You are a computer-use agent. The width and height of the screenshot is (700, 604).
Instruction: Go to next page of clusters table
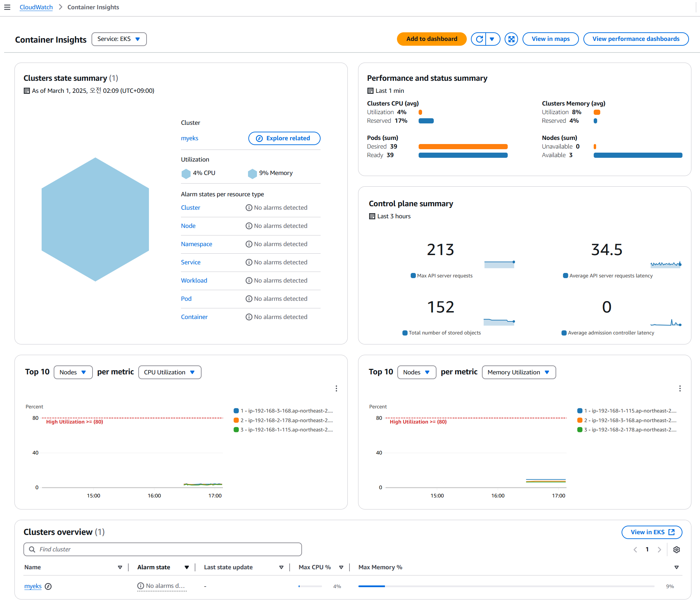pos(659,550)
